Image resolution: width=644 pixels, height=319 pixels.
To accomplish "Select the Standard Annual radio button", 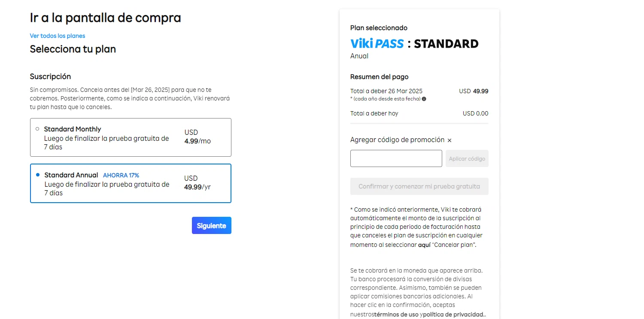I will coord(38,175).
